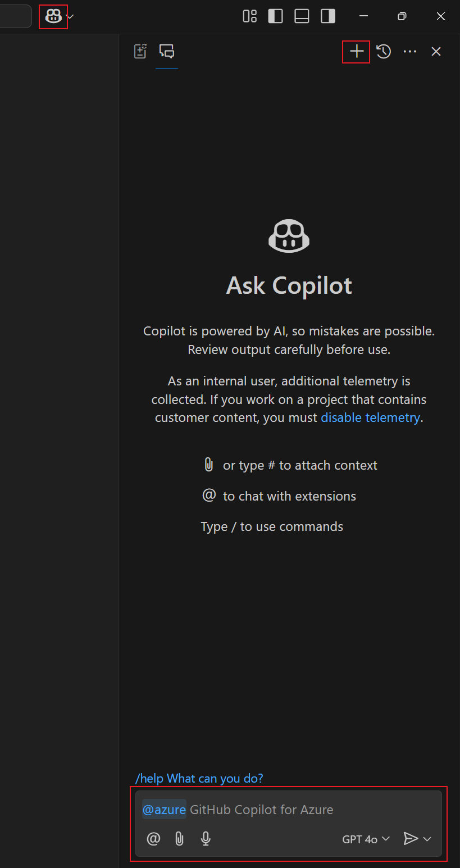Open the Copilot icon in title bar
The width and height of the screenshot is (460, 868).
pyautogui.click(x=53, y=17)
